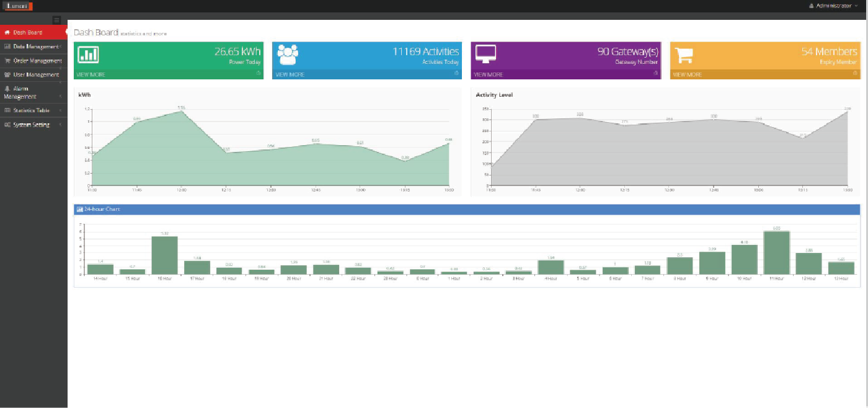The width and height of the screenshot is (868, 408).
Task: Click the last data point of the Activity Level chart
Action: 848,112
